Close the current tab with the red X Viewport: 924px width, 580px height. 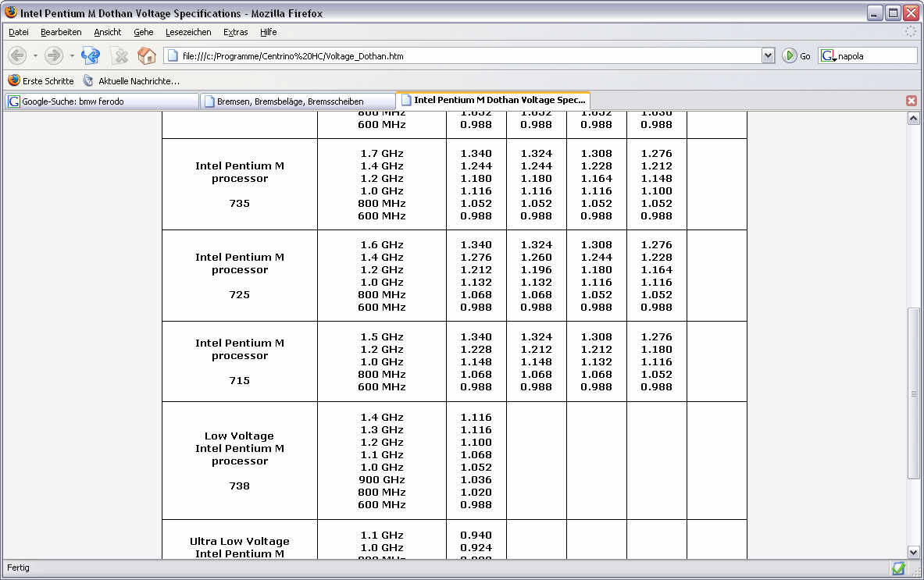click(x=912, y=101)
